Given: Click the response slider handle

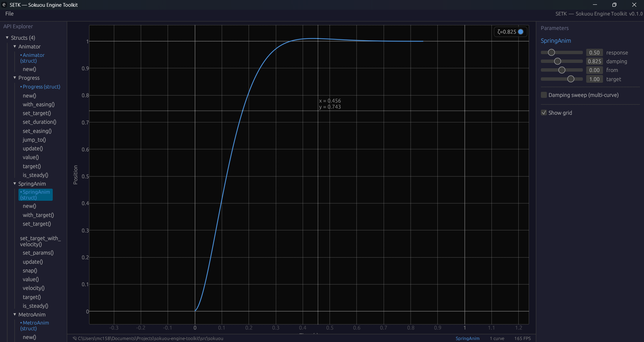Looking at the screenshot, I should (x=551, y=52).
